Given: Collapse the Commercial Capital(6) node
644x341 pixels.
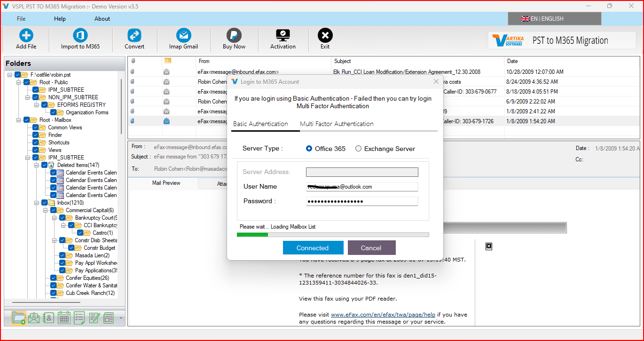Looking at the screenshot, I should coord(46,210).
